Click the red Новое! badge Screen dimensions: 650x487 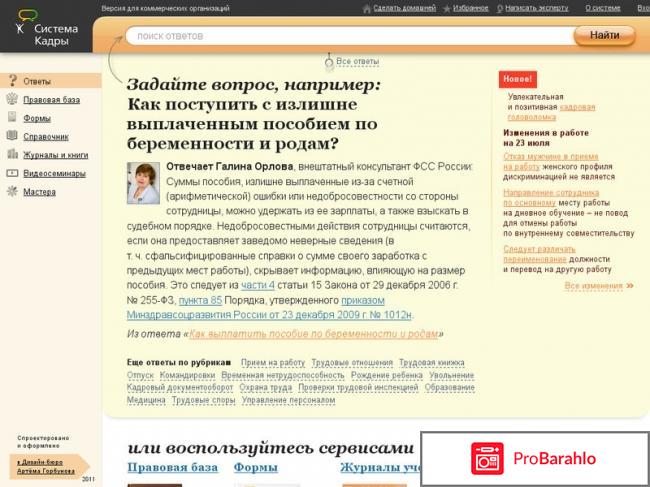(517, 79)
